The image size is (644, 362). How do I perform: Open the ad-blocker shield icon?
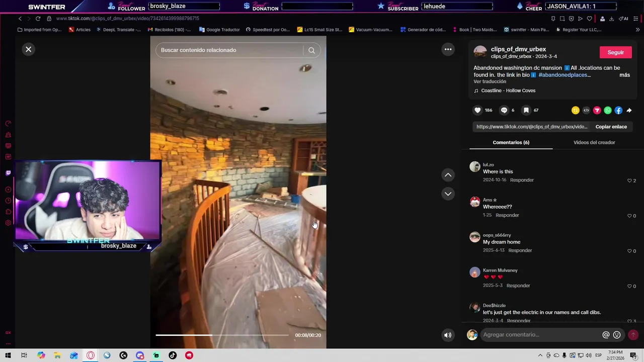[571, 19]
